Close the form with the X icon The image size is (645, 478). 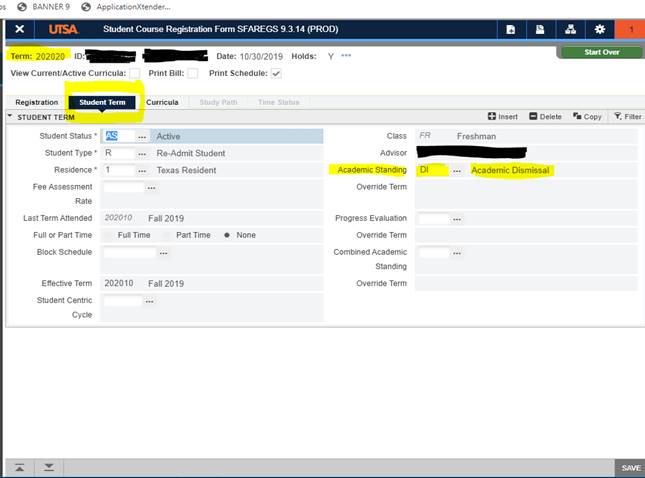tap(19, 29)
